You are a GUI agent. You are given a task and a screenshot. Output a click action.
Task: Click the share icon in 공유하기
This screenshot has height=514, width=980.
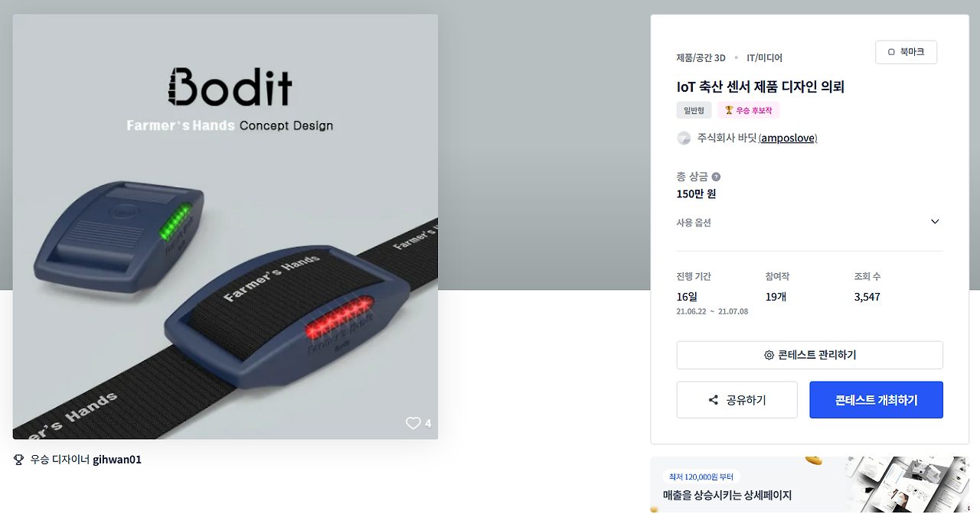point(714,400)
